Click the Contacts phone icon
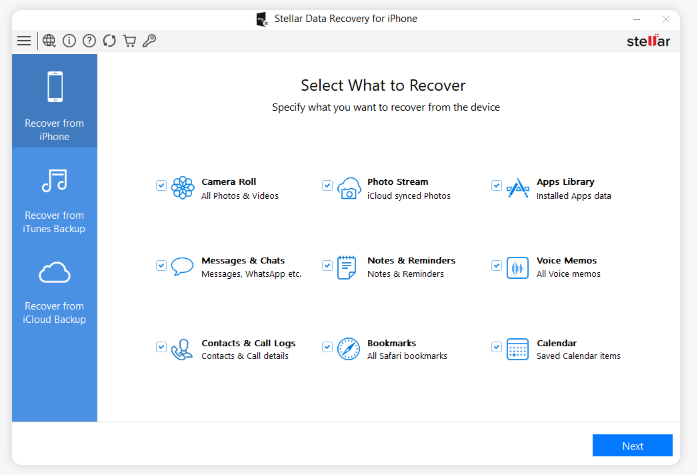This screenshot has height=475, width=697. [182, 349]
